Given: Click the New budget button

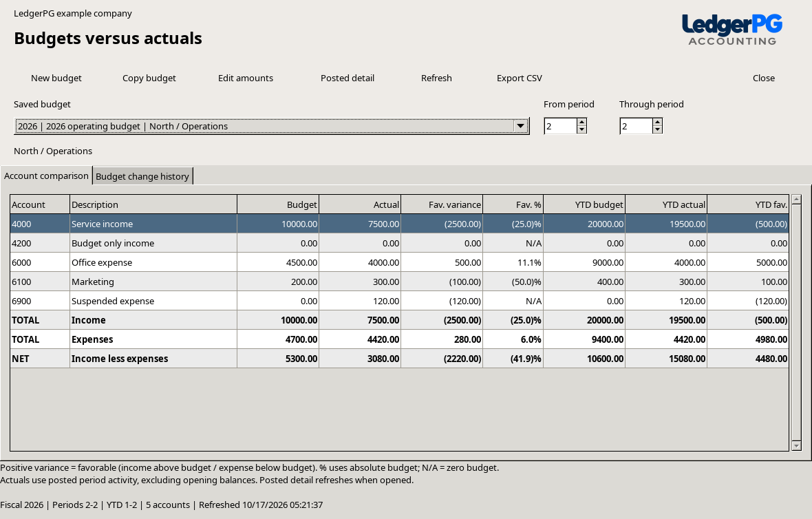Looking at the screenshot, I should click(56, 78).
